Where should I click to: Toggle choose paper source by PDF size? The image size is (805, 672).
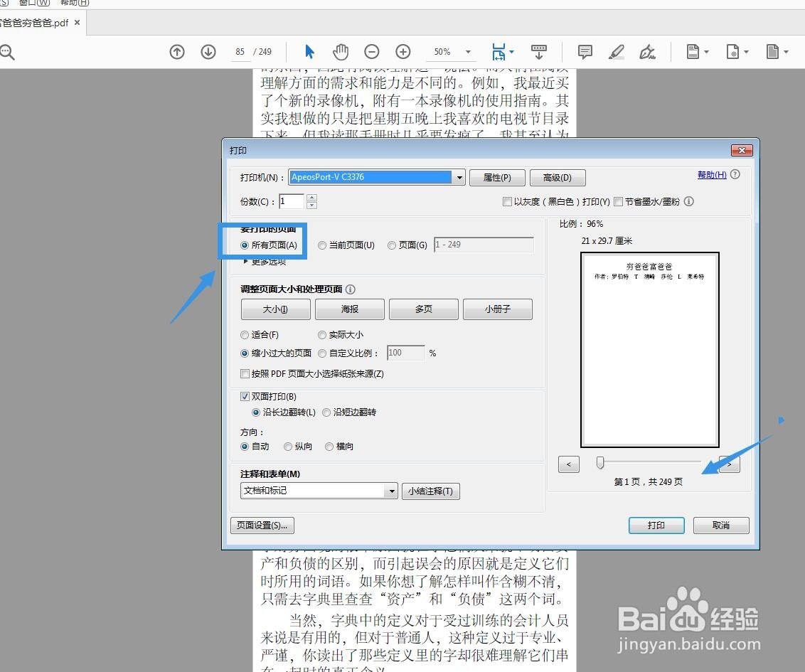click(245, 374)
